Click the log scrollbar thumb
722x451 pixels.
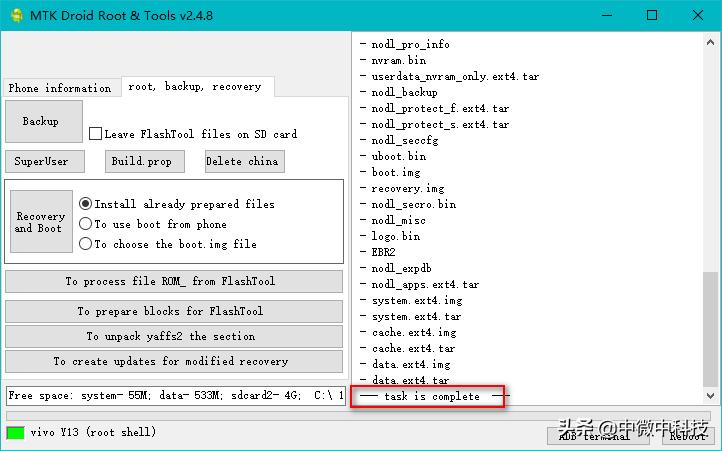710,329
